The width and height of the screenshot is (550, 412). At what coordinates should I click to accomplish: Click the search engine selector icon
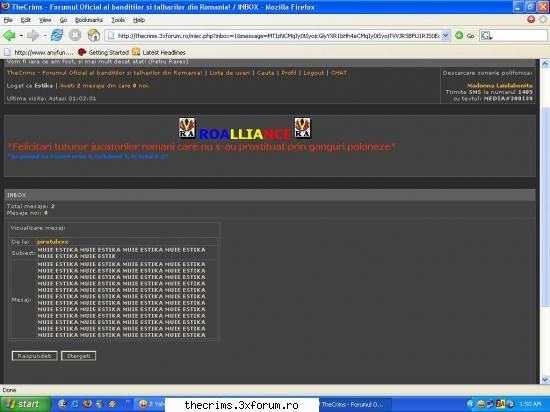(486, 35)
